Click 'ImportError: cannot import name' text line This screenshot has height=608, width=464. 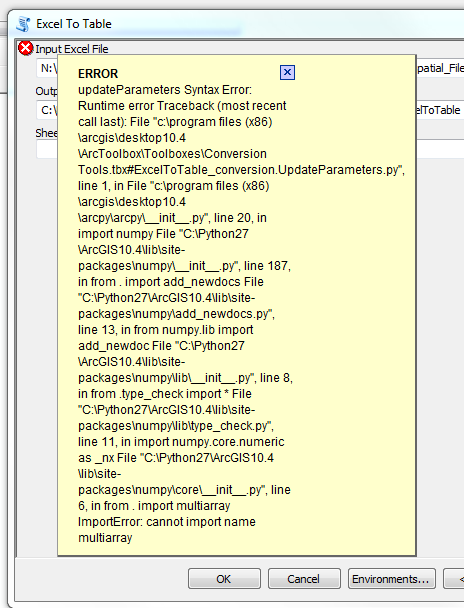(x=167, y=522)
